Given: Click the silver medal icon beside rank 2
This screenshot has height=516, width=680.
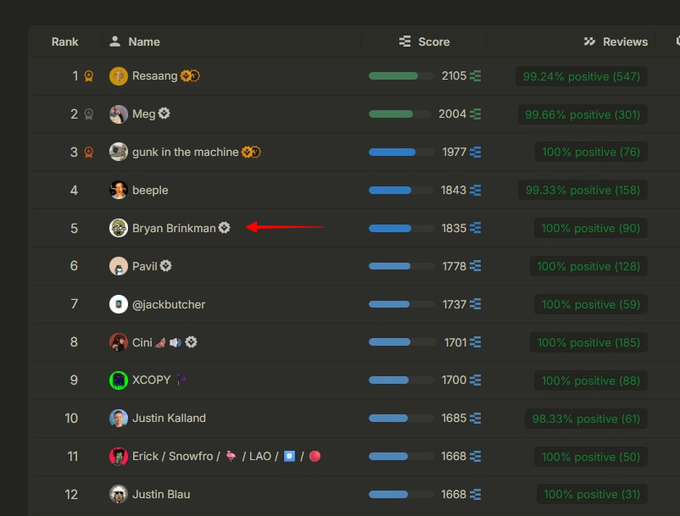Looking at the screenshot, I should (x=88, y=114).
